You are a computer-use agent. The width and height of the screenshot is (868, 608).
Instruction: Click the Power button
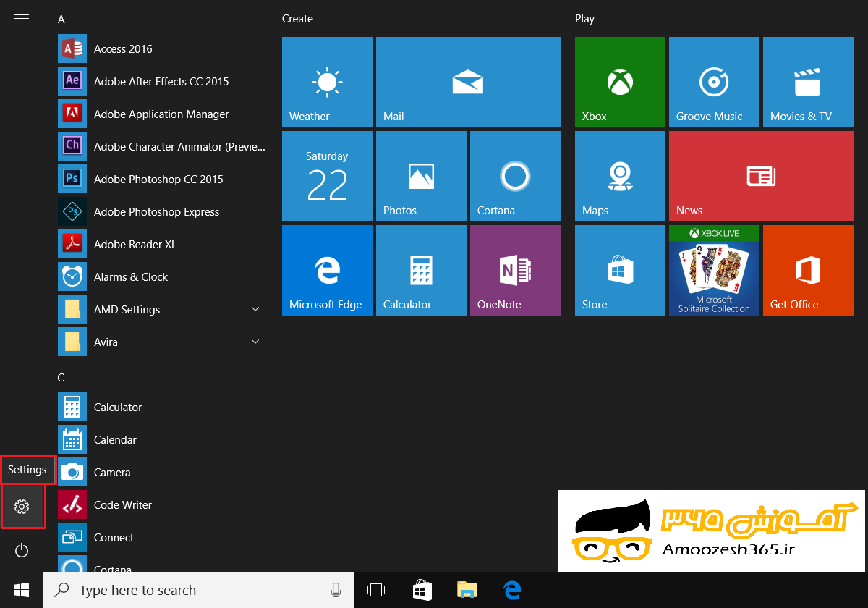[x=22, y=550]
